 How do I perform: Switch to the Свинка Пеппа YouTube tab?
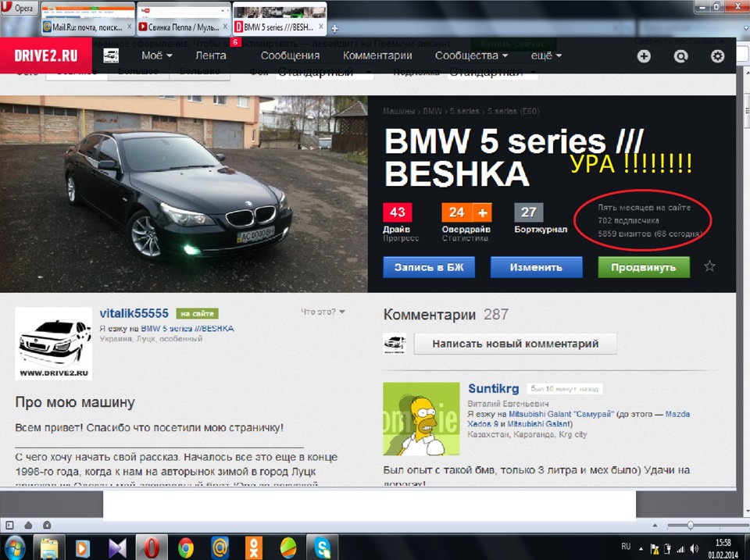click(184, 27)
